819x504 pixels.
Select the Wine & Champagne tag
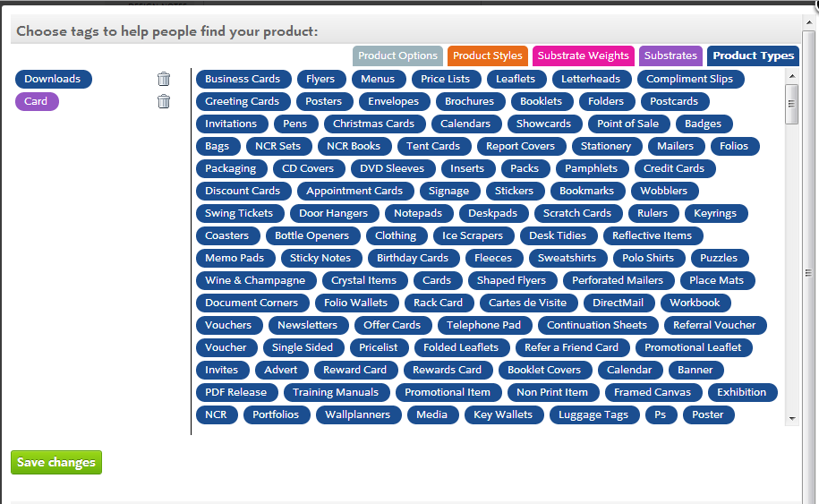click(x=255, y=280)
